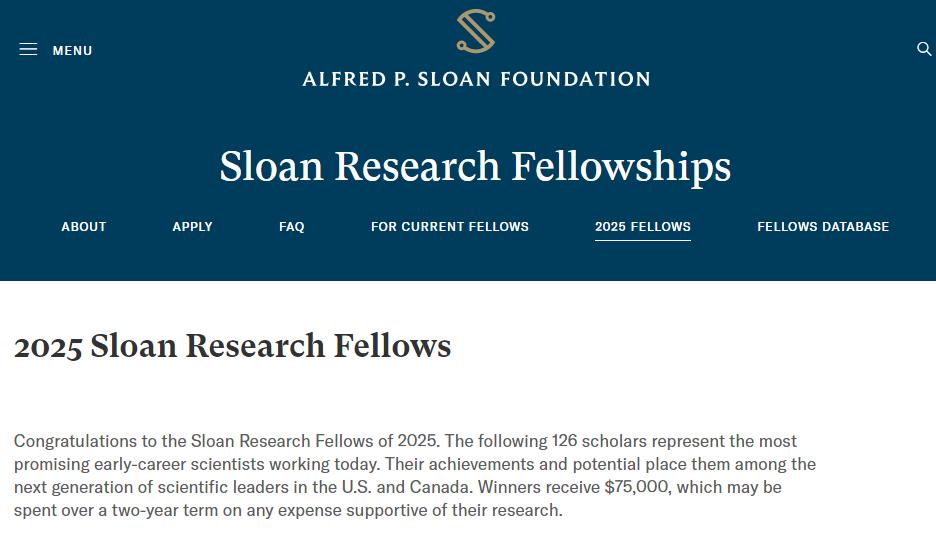Select the 2025 FELLOWS tab
Screen dimensions: 936x536
(643, 227)
